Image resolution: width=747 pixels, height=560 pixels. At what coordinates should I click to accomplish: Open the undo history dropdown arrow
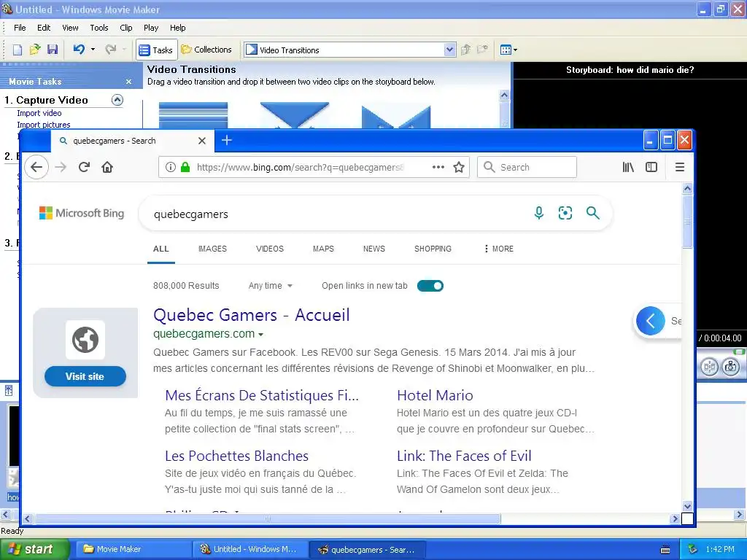point(93,49)
